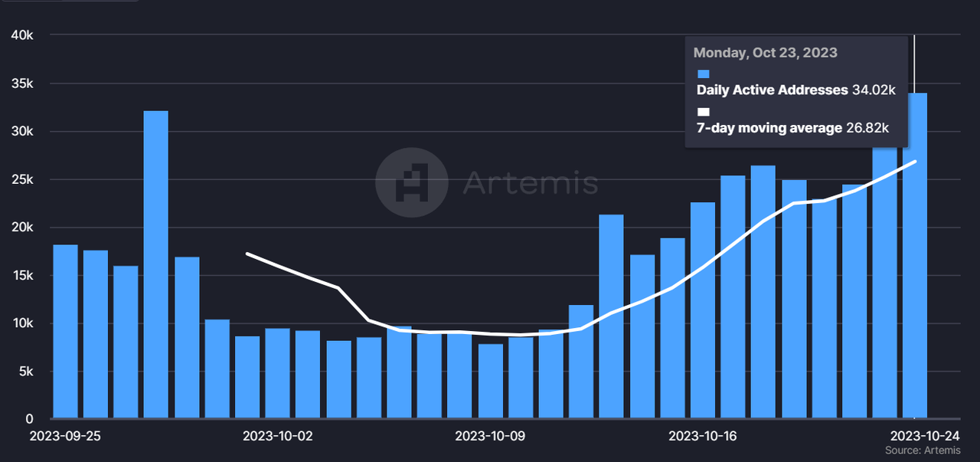Click the first bar above 2023-09-25
The width and height of the screenshot is (980, 462).
(x=64, y=332)
